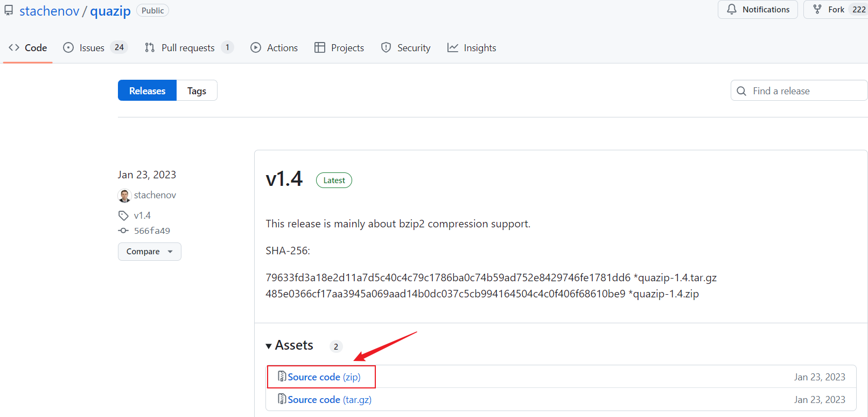The width and height of the screenshot is (868, 417).
Task: Open the stachenov owner link
Action: [x=50, y=11]
